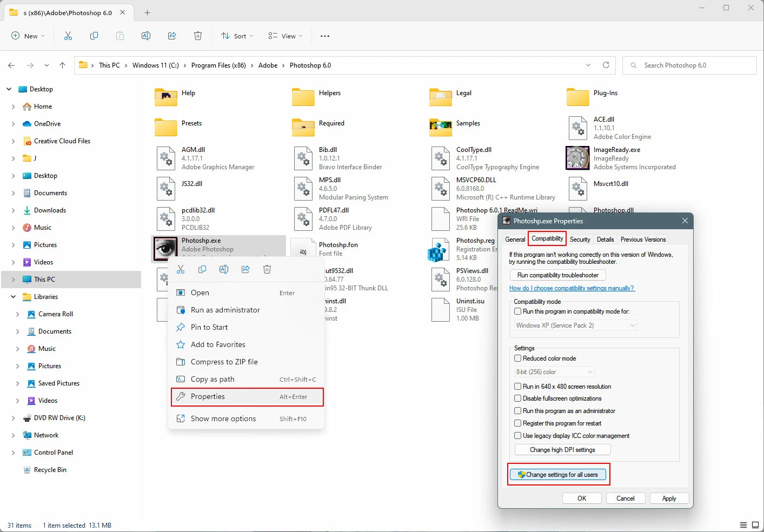Collapse the Libraries tree node
The image size is (764, 532).
(x=13, y=297)
